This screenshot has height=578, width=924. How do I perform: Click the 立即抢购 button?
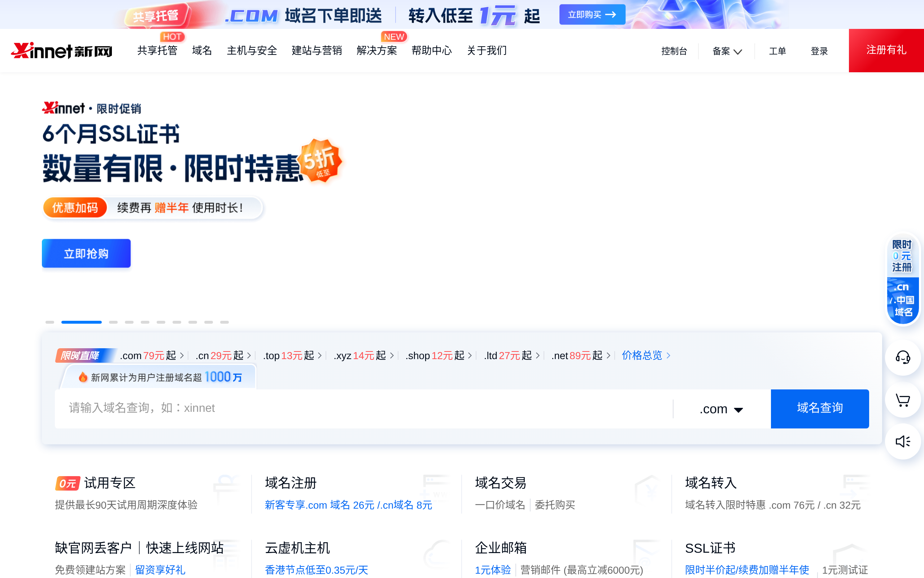(x=86, y=254)
